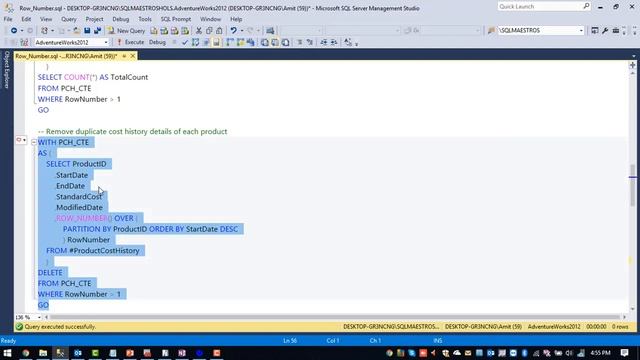Click 'Query executed successfully.' status message

[x=60, y=327]
